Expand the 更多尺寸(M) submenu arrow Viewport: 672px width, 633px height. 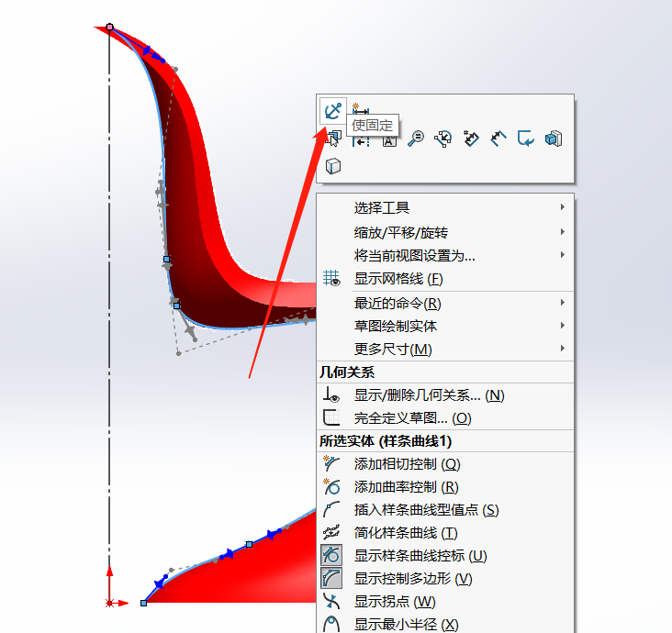point(562,349)
